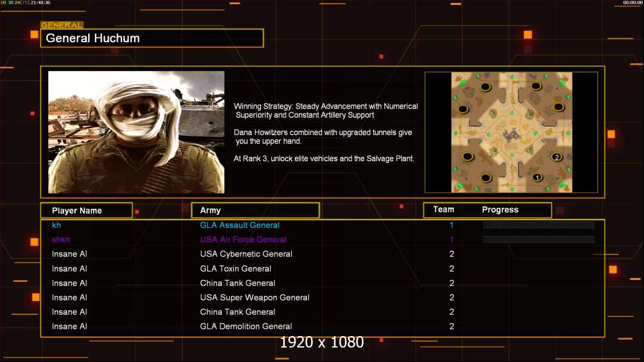Select the General Huchum portrait image

point(137,132)
